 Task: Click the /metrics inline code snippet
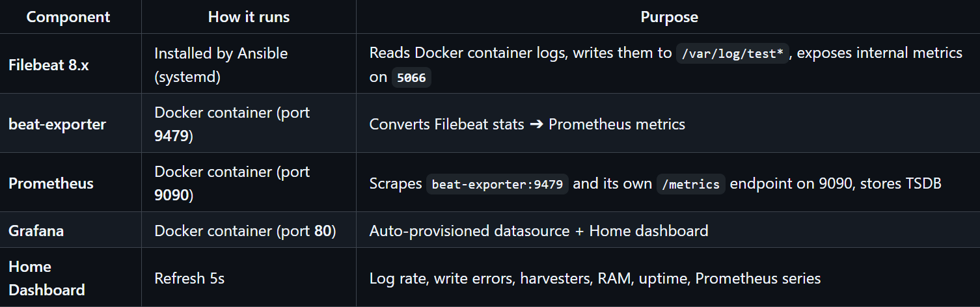pos(690,184)
